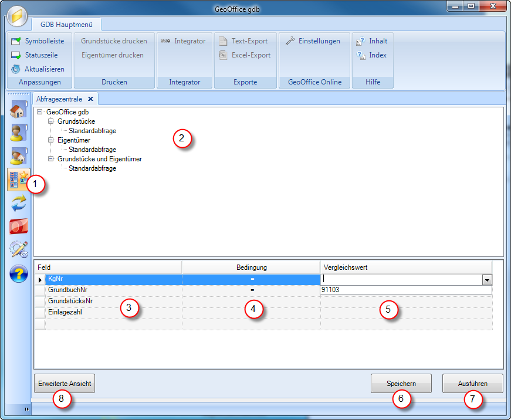Open the gear-and-pencil settings sidebar icon
Screen dimensions: 511x420
[x=19, y=249]
